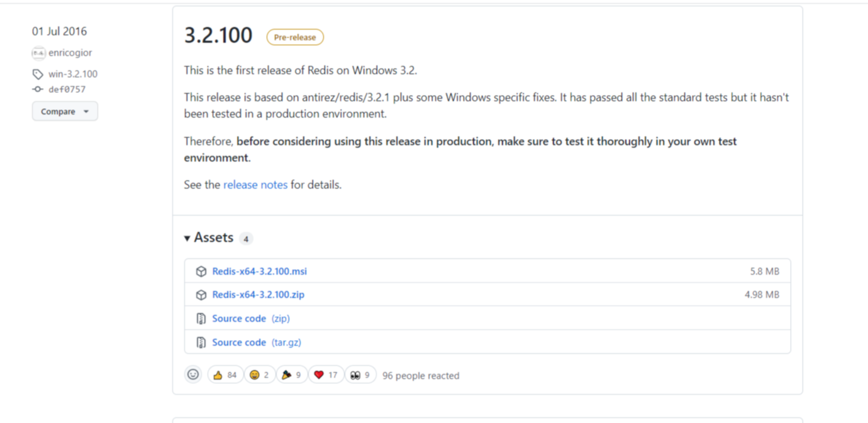Screen dimensions: 868x423
Task: Open the win-3.2.100 tag link
Action: coord(73,74)
